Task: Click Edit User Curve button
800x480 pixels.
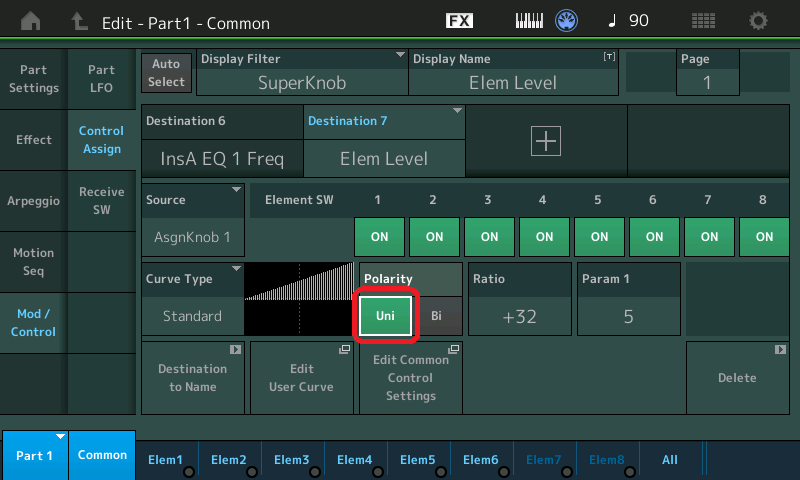Action: [301, 377]
